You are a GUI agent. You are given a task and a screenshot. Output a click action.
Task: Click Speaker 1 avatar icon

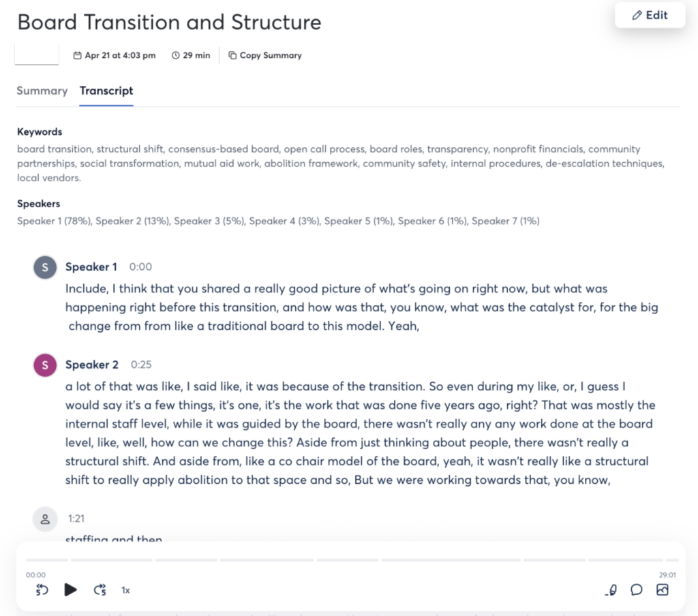(x=45, y=267)
